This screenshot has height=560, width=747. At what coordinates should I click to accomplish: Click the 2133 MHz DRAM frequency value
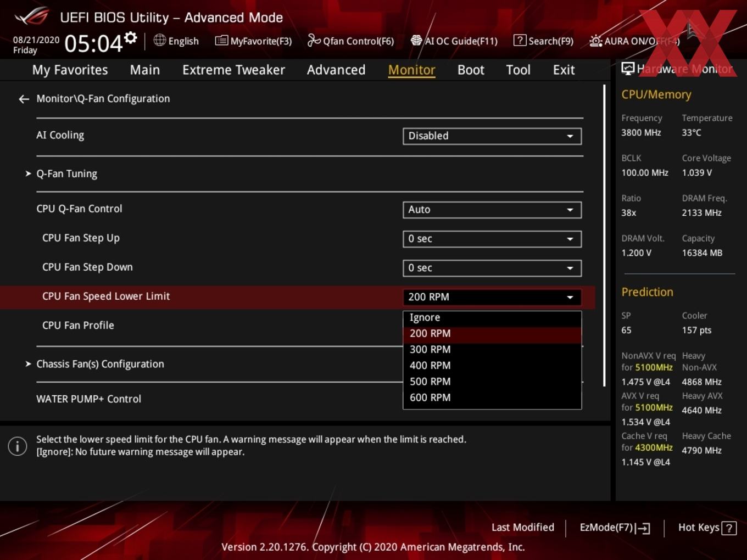coord(701,212)
